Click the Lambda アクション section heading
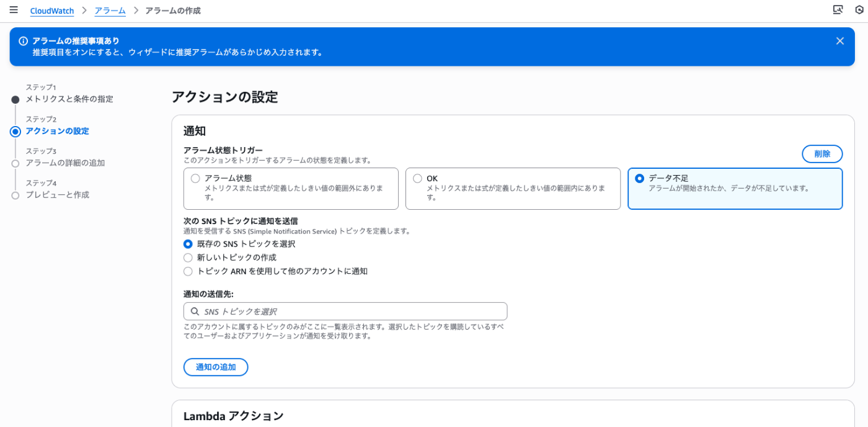Image resolution: width=868 pixels, height=427 pixels. point(233,416)
